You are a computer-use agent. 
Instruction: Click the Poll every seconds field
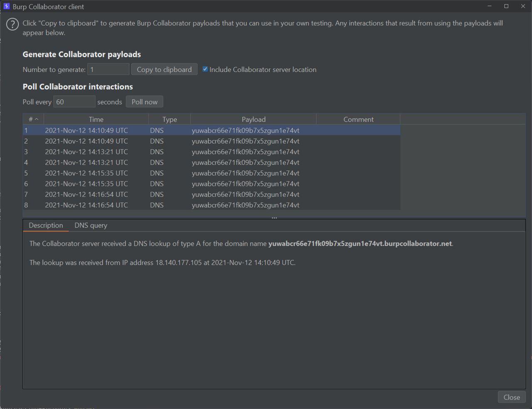pos(74,102)
